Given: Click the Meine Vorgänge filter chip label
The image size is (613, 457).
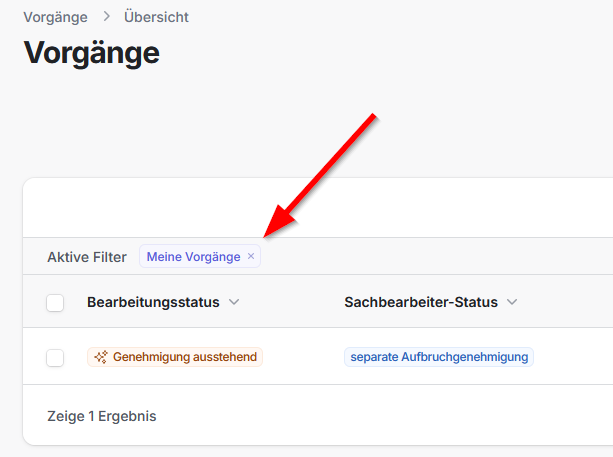Looking at the screenshot, I should (193, 257).
